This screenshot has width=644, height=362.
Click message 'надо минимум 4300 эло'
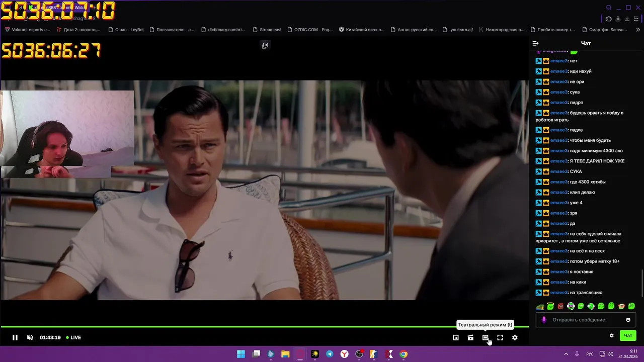point(596,151)
